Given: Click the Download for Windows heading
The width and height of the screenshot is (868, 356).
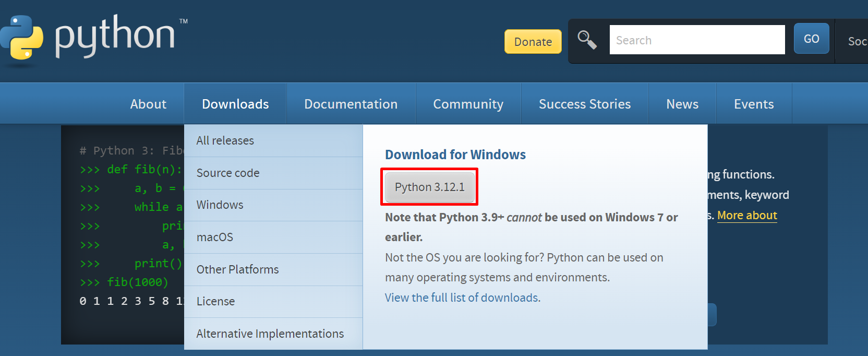Looking at the screenshot, I should pos(455,155).
